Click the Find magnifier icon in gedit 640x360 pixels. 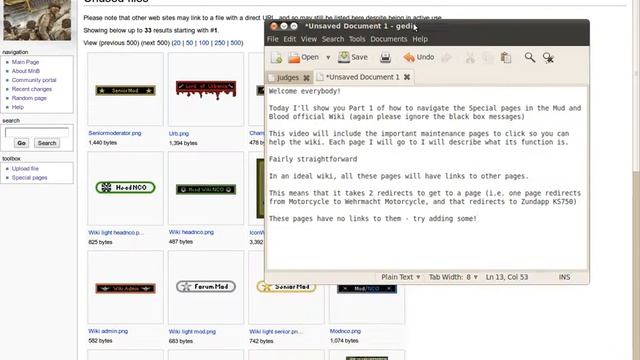pyautogui.click(x=530, y=58)
